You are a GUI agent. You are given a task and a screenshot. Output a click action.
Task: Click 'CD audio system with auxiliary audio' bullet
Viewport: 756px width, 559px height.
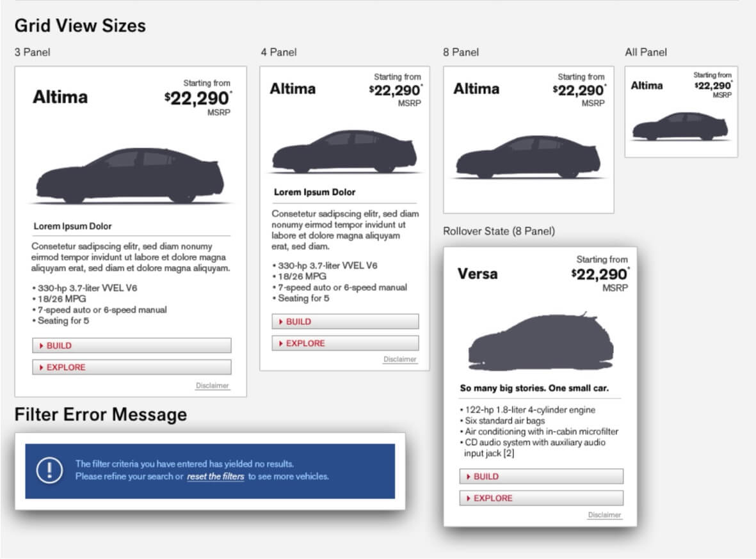coord(533,443)
